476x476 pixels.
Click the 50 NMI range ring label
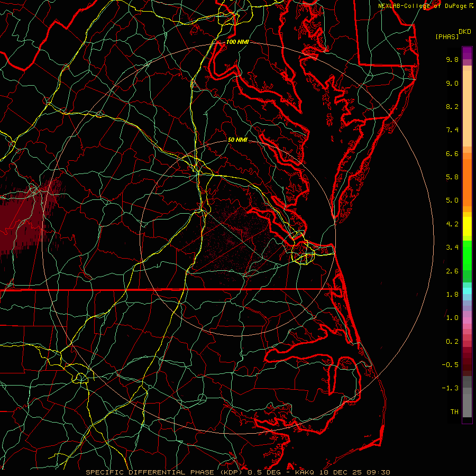pos(237,140)
